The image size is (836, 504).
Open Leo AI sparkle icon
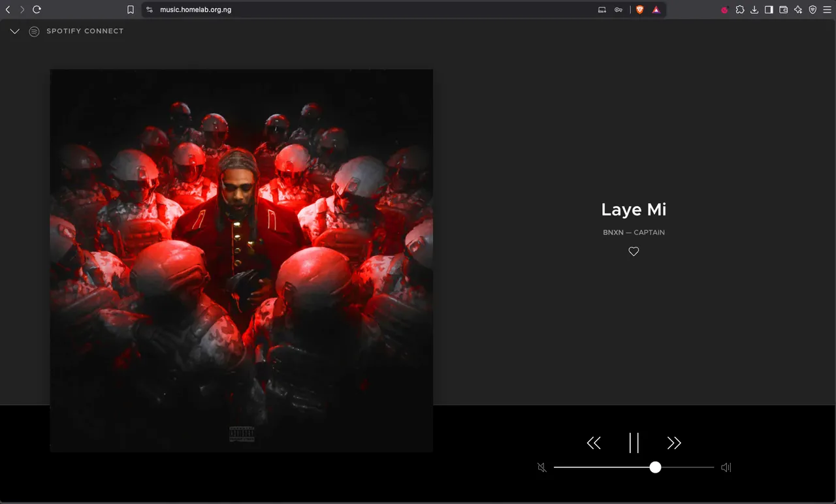(798, 10)
